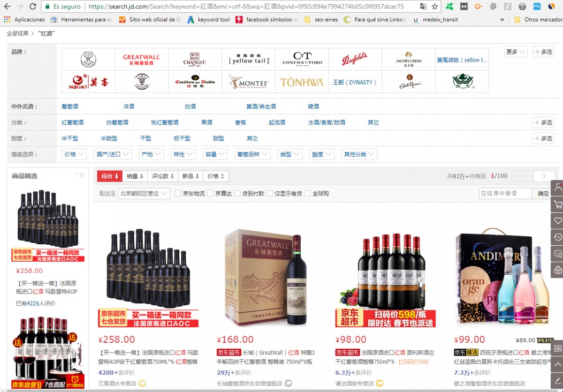Check the 货到付款 filter option
The width and height of the screenshot is (563, 392).
238,193
